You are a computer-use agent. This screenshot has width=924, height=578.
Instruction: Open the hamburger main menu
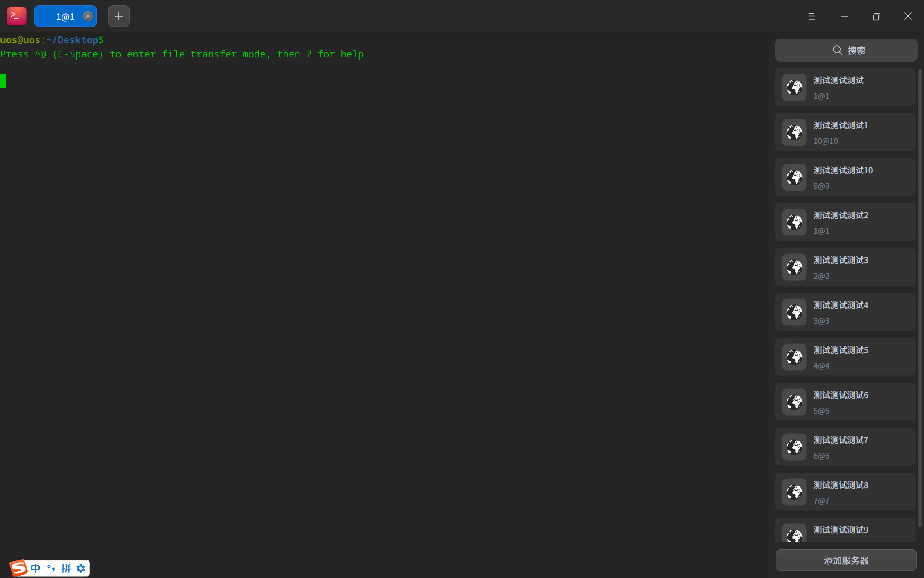coord(811,16)
